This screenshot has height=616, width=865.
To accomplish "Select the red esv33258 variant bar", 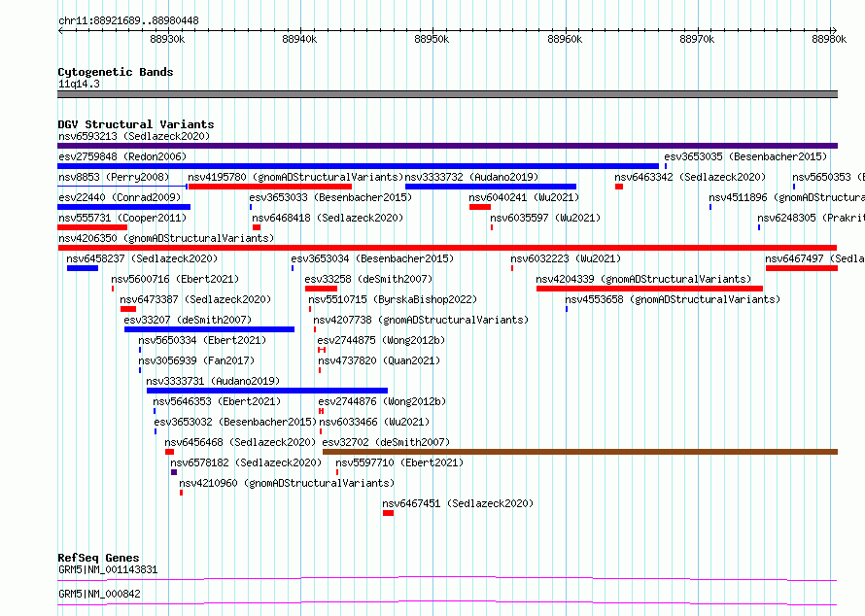I will click(321, 289).
